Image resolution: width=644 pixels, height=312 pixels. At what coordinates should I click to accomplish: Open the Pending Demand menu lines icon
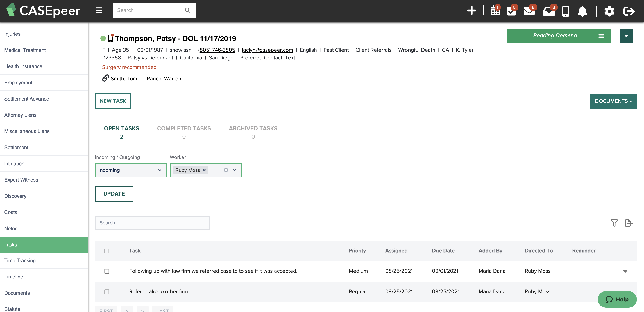[x=601, y=36]
